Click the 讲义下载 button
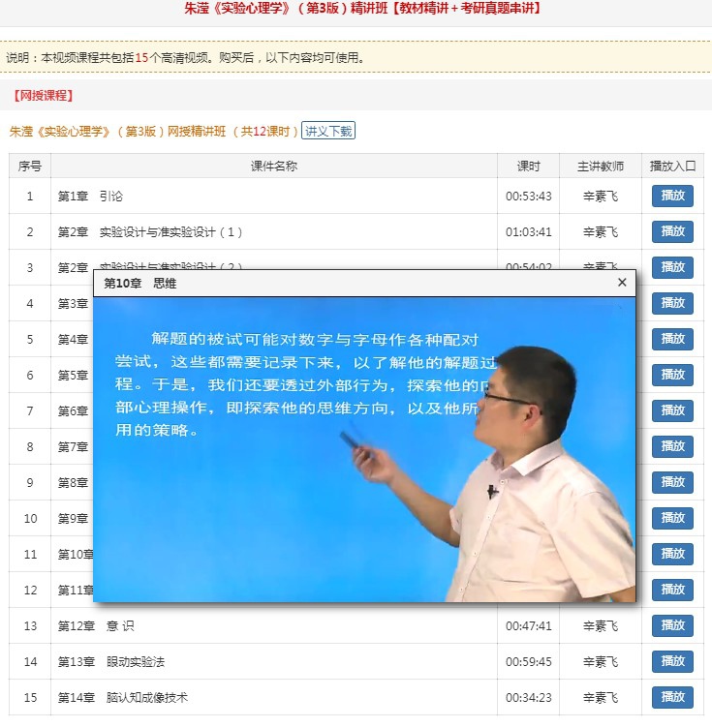 (x=328, y=131)
